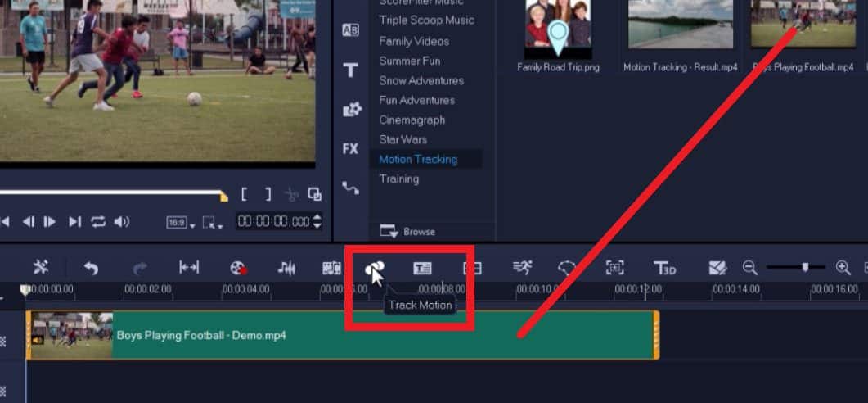Click the Fit project in timeline icon

pos(189,268)
